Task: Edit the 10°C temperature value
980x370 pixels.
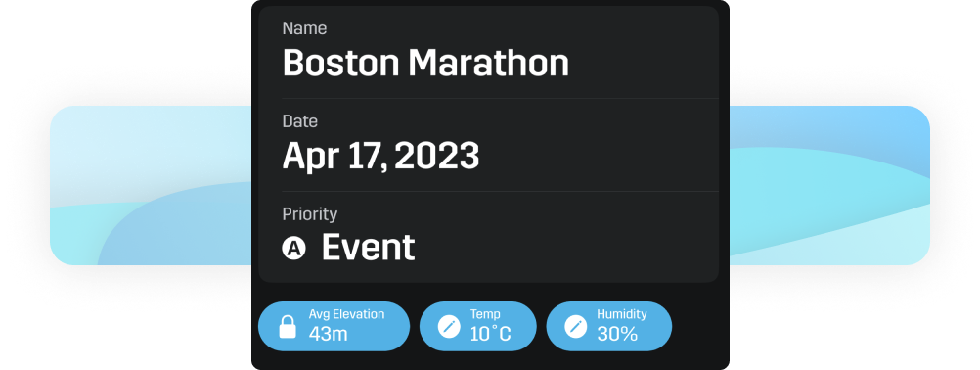Action: pos(491,334)
